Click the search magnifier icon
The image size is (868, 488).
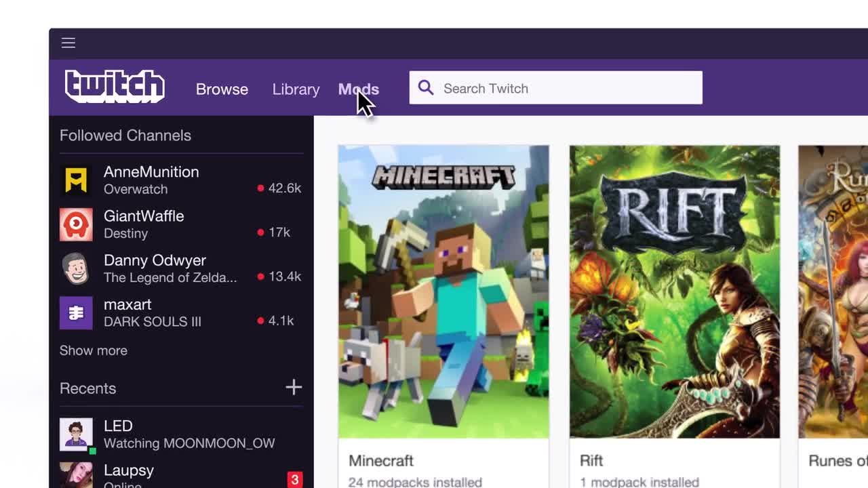426,87
